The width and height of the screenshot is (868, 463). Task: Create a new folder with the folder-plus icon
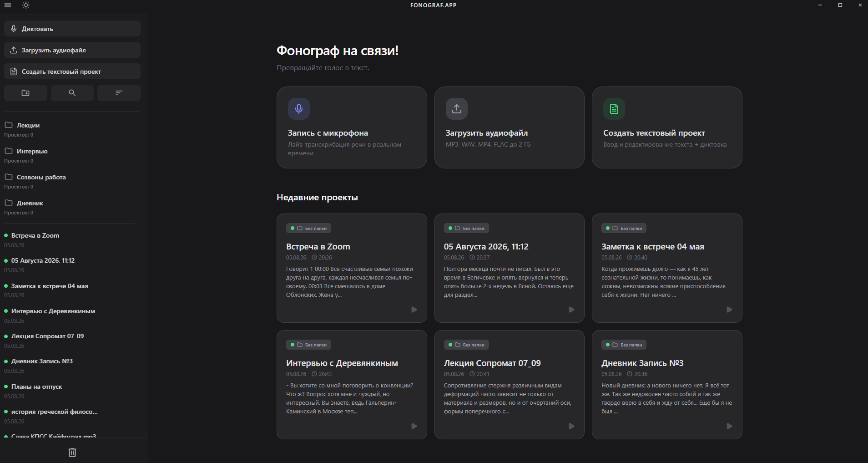(25, 93)
